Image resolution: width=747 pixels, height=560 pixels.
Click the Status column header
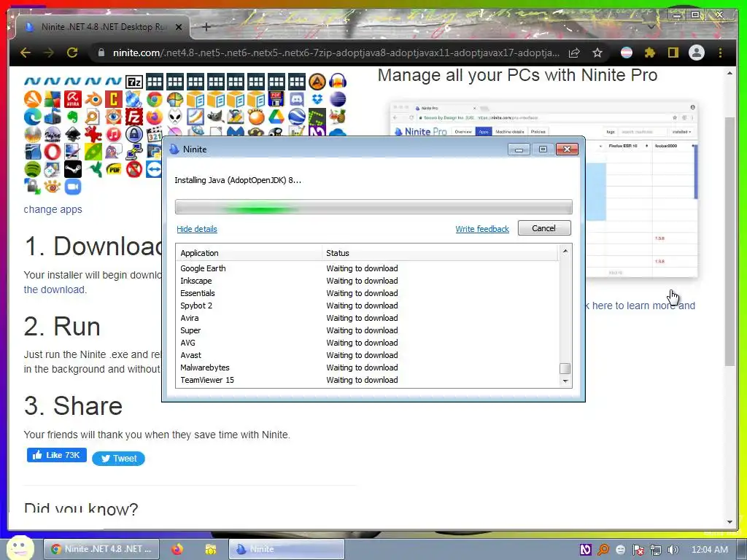coord(440,253)
